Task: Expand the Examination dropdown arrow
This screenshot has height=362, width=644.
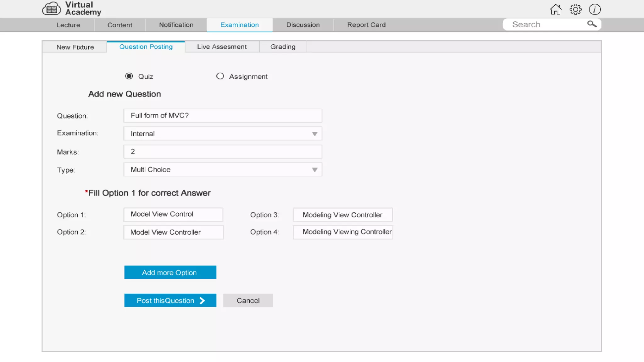Action: pos(314,134)
